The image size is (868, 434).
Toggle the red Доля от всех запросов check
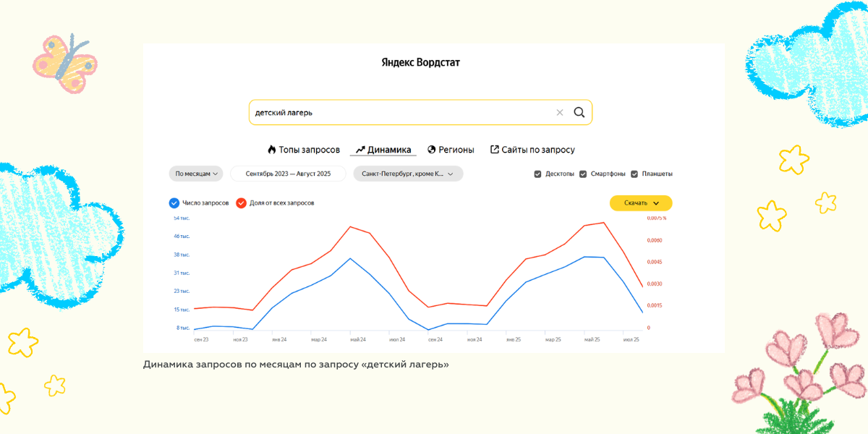(x=241, y=203)
